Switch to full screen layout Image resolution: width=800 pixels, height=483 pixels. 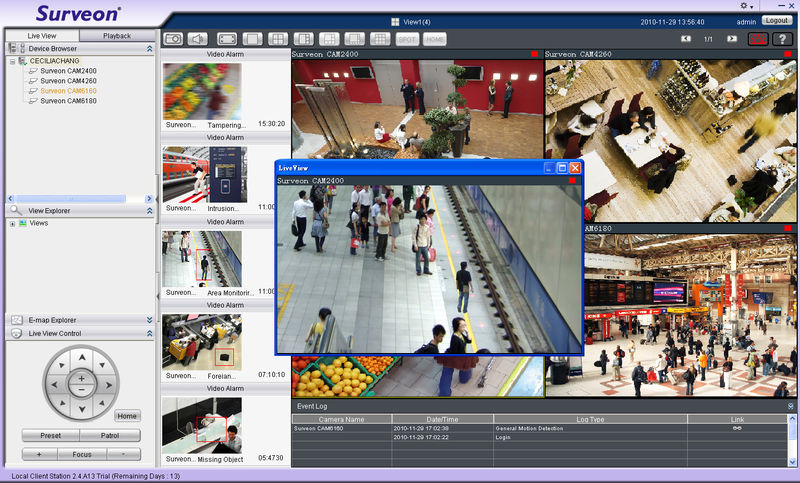tap(227, 39)
